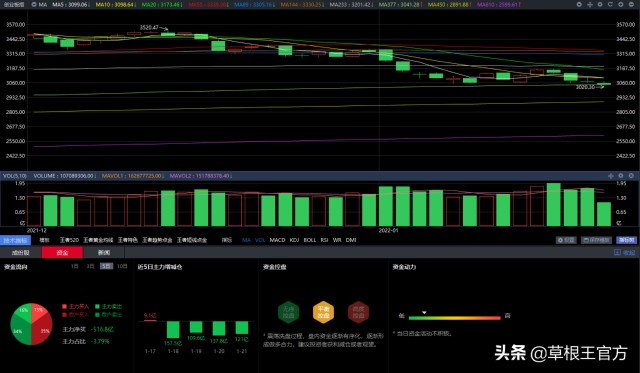Click the 1-18 green net-reduction bar

point(173,330)
